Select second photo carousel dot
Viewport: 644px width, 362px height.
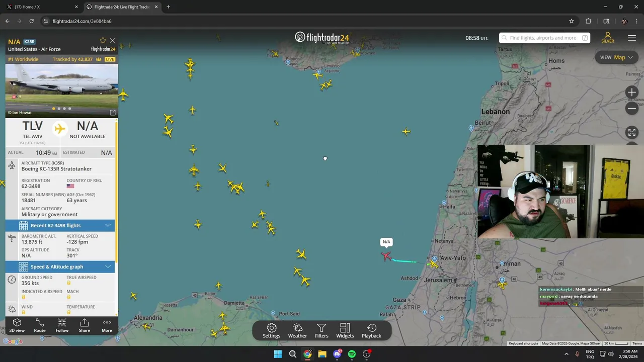click(59, 109)
